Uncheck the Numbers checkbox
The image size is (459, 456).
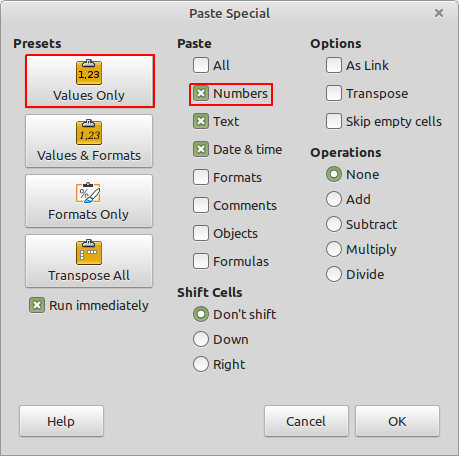click(201, 93)
